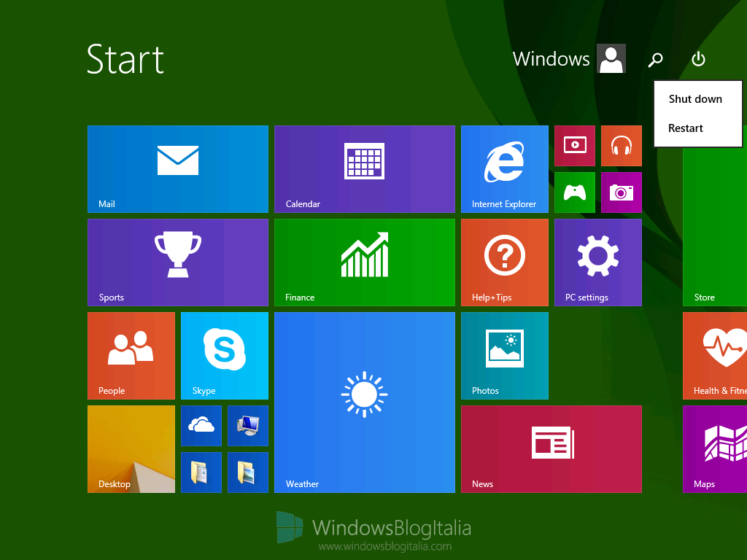Open the Calendar tile
The height and width of the screenshot is (560, 747).
click(365, 169)
